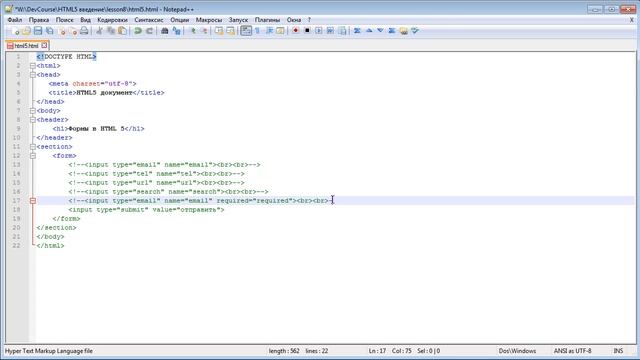
Task: Click the Replace toolbar icon
Action: coord(176,31)
